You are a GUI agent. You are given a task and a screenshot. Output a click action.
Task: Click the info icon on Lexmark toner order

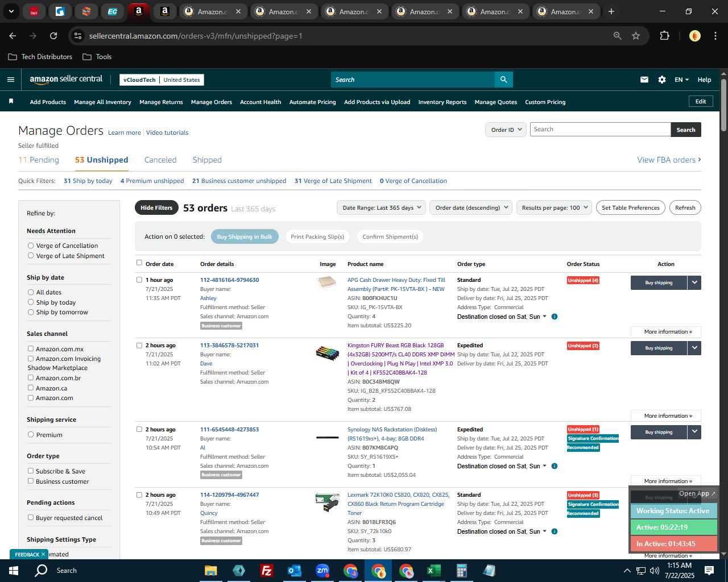(x=555, y=531)
